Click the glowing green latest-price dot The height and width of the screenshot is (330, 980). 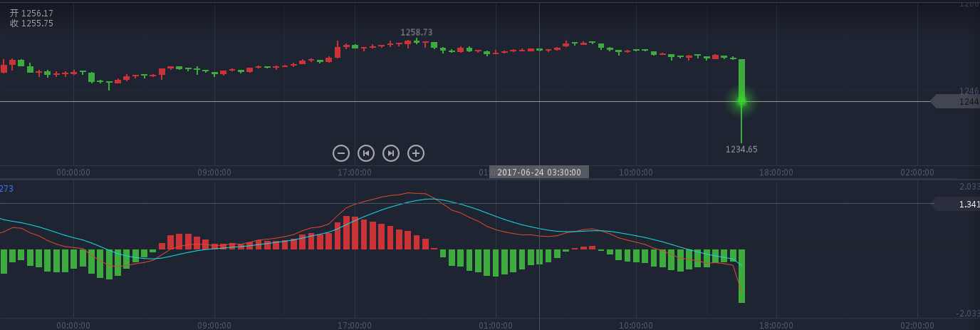click(x=741, y=101)
